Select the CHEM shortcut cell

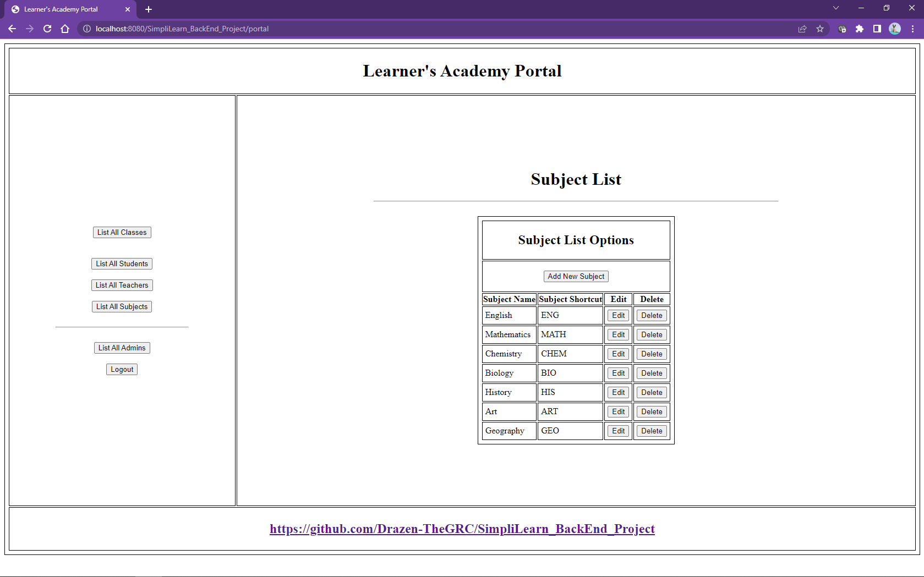click(570, 354)
